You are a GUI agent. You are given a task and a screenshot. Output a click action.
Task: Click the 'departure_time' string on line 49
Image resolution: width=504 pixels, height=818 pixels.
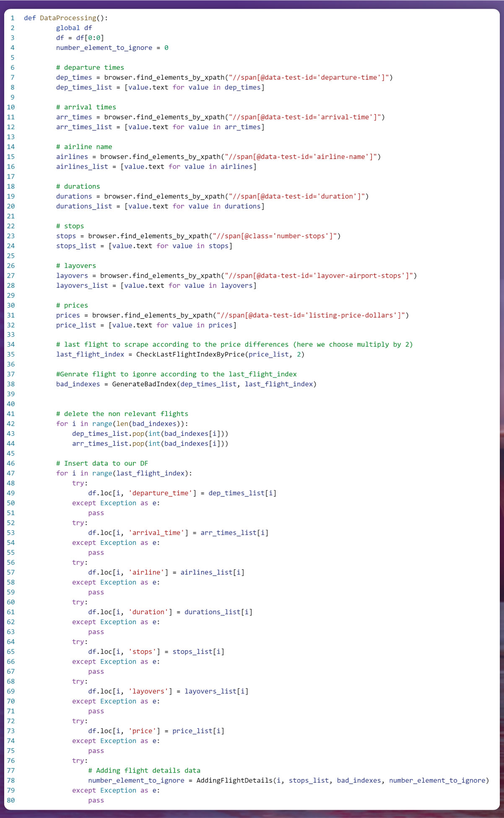[x=160, y=493]
